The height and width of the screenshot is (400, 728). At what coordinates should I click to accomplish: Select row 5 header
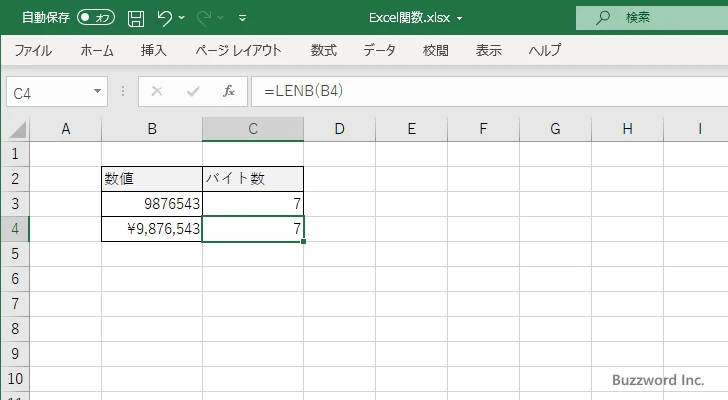(x=15, y=254)
